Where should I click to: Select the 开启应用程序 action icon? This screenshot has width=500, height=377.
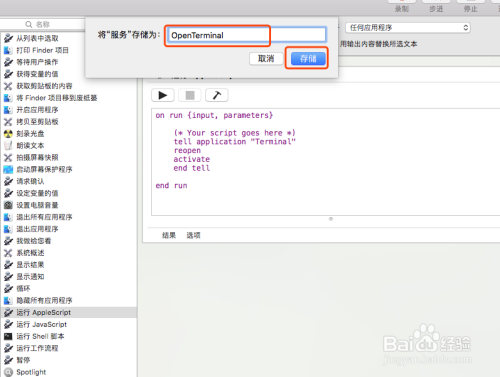point(8,110)
